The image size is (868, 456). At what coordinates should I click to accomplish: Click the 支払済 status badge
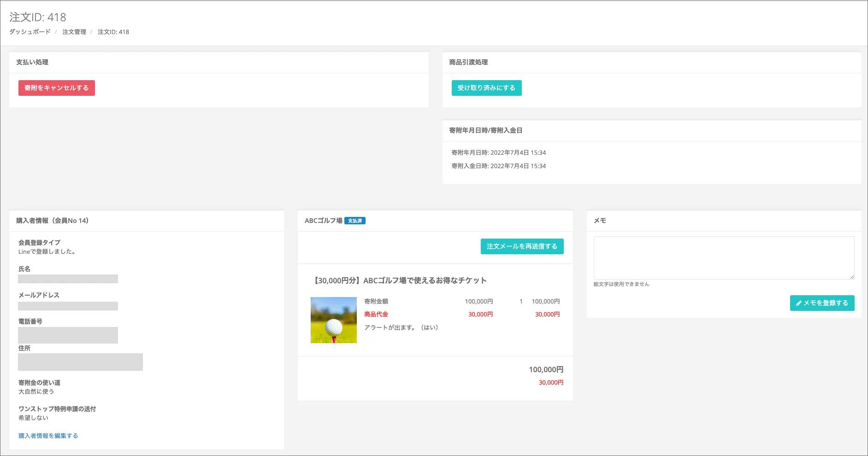(x=355, y=221)
